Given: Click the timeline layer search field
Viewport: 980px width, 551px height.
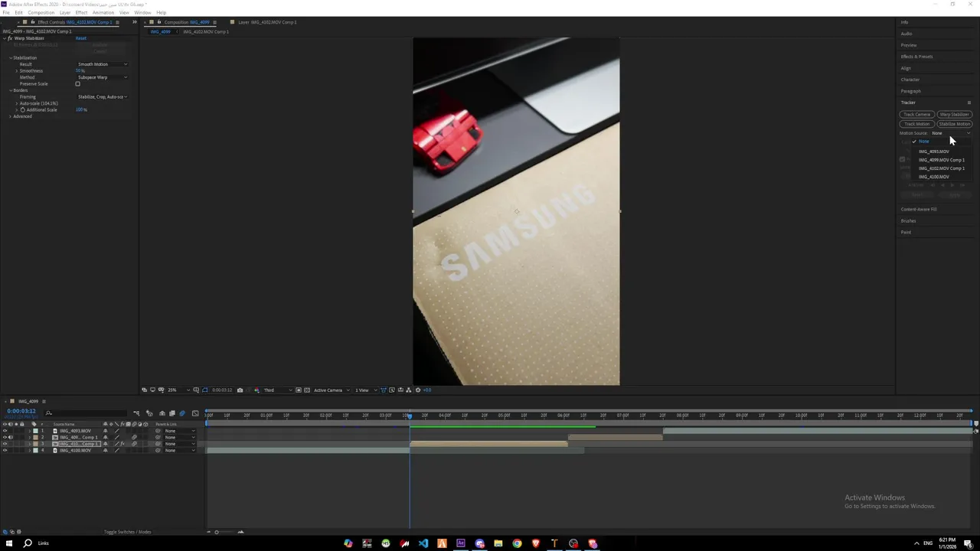Looking at the screenshot, I should tap(87, 413).
